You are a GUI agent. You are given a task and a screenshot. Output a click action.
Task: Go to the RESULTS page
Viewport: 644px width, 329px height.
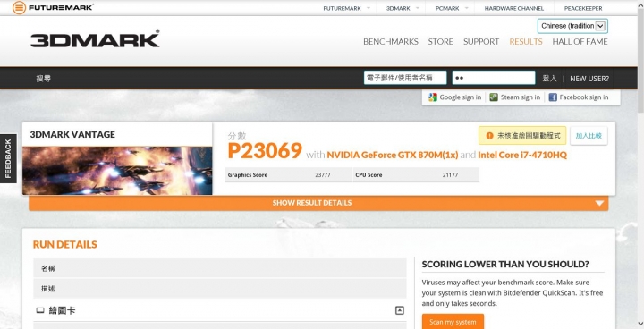(x=526, y=41)
